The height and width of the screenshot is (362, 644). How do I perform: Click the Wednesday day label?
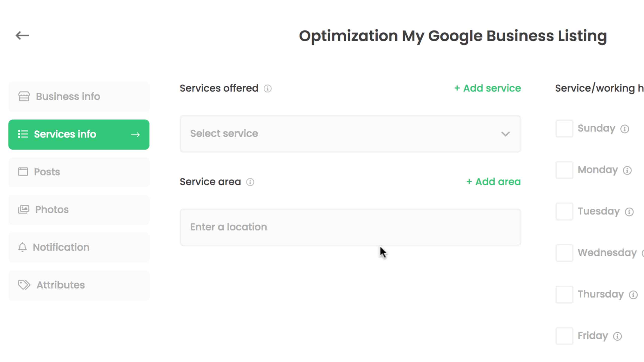click(607, 253)
